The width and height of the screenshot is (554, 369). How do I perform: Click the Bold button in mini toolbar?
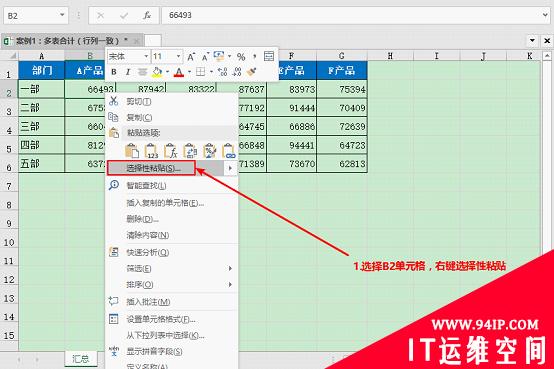(114, 72)
